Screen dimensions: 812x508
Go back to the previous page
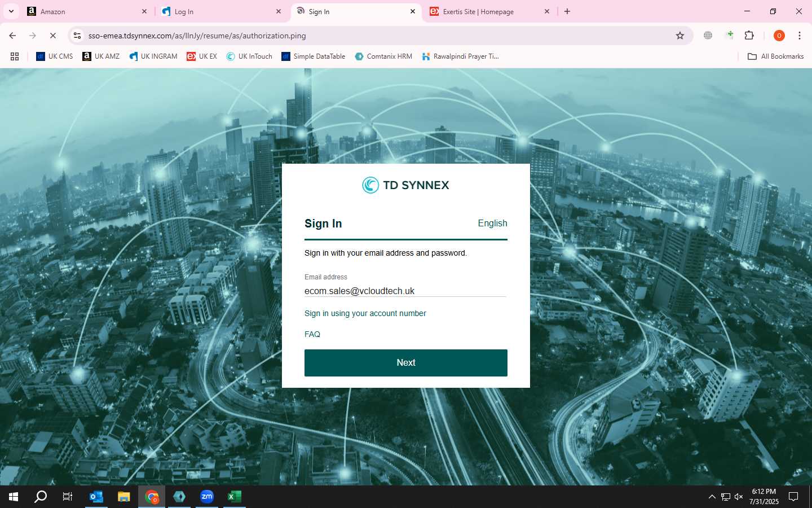point(12,36)
